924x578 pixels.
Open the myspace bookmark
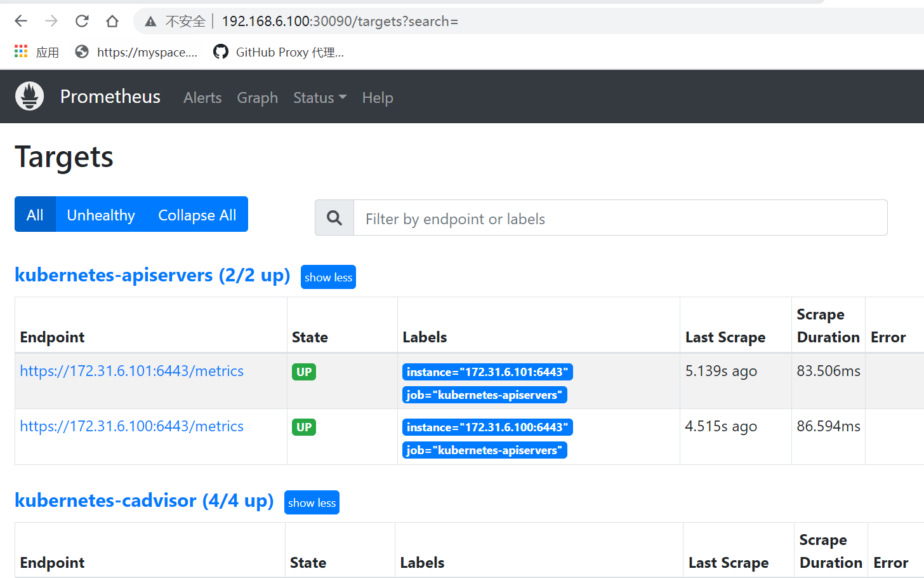pyautogui.click(x=136, y=52)
